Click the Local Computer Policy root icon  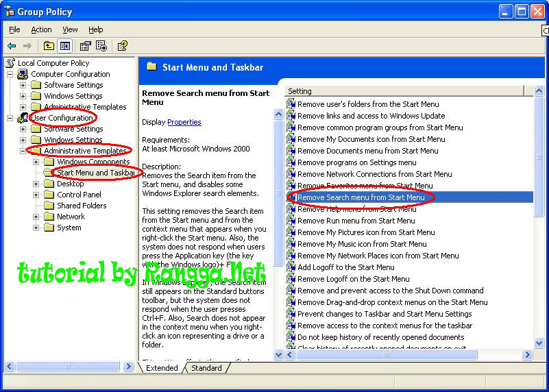click(x=10, y=63)
